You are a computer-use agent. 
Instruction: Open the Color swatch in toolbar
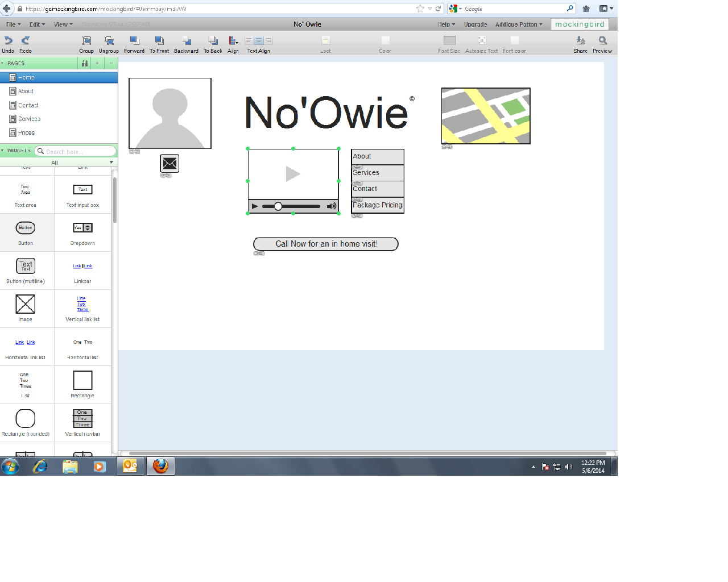386,40
